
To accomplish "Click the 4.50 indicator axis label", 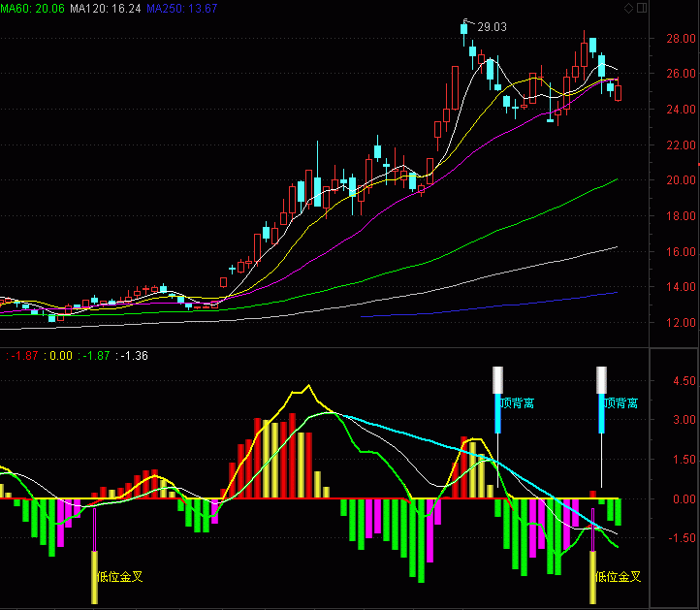I will click(x=684, y=381).
